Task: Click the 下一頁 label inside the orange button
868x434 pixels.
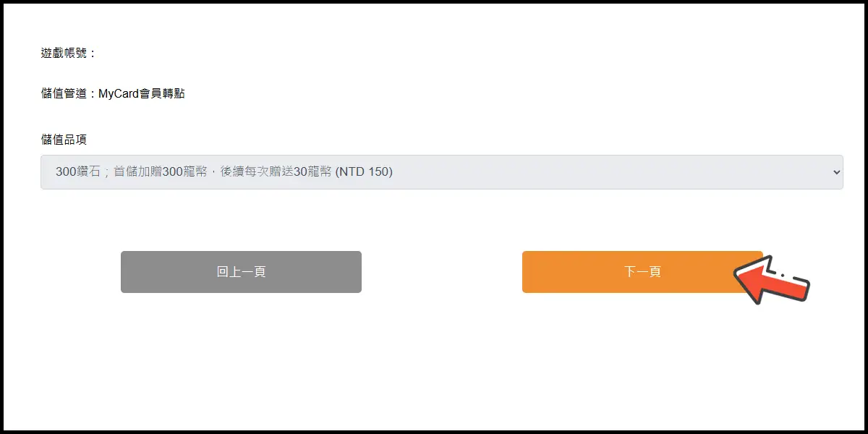Action: click(642, 272)
